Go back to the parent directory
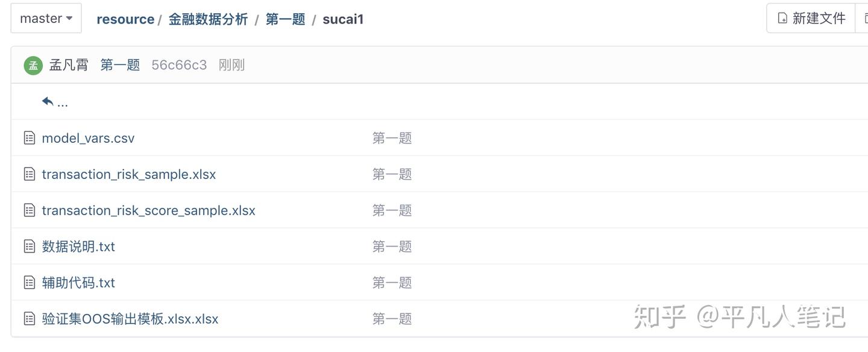Screen dimensions: 868x352 click(54, 102)
